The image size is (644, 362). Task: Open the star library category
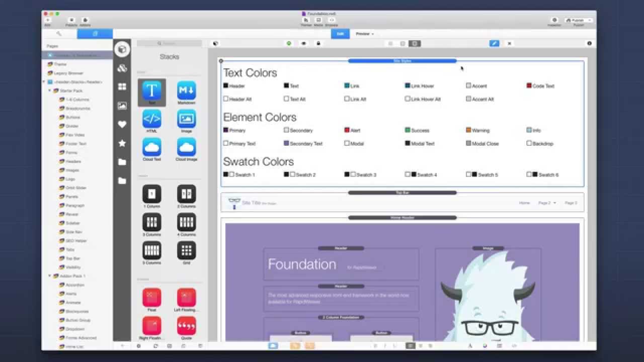click(122, 143)
